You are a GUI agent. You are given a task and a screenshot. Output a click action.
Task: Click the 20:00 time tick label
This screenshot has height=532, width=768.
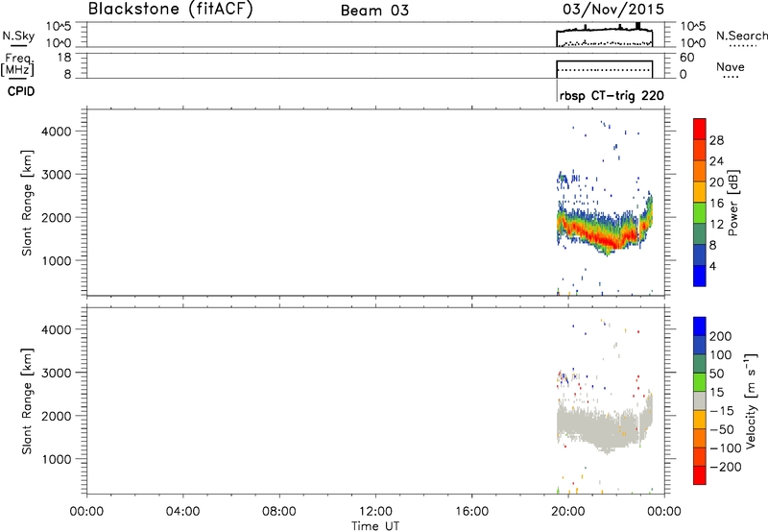[x=567, y=512]
